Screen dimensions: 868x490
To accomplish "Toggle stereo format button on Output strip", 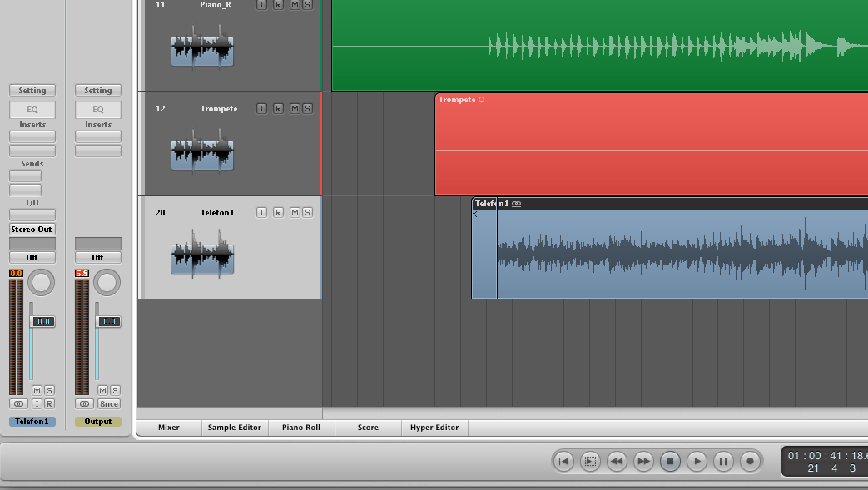I will point(85,404).
